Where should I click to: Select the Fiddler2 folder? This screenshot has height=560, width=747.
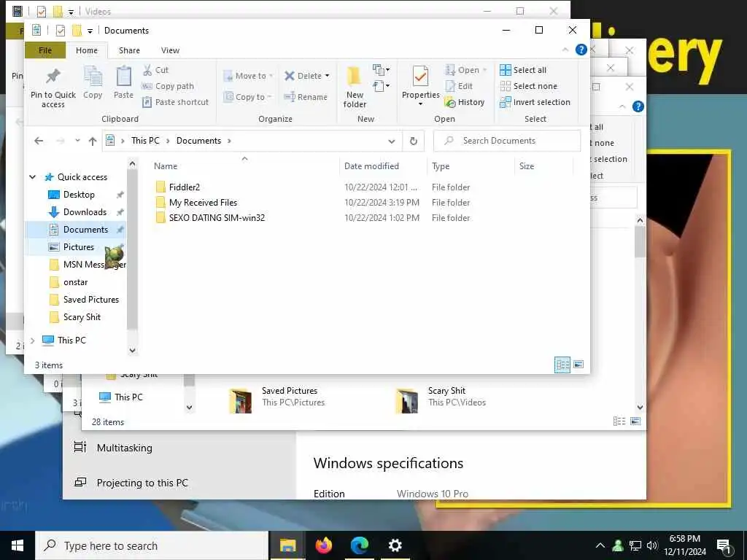(x=185, y=187)
